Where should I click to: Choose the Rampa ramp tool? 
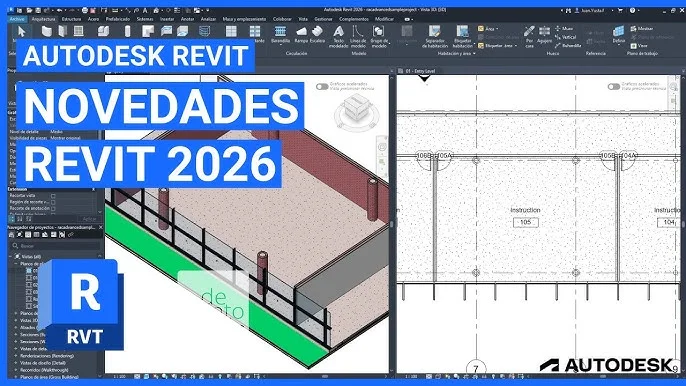pyautogui.click(x=301, y=35)
